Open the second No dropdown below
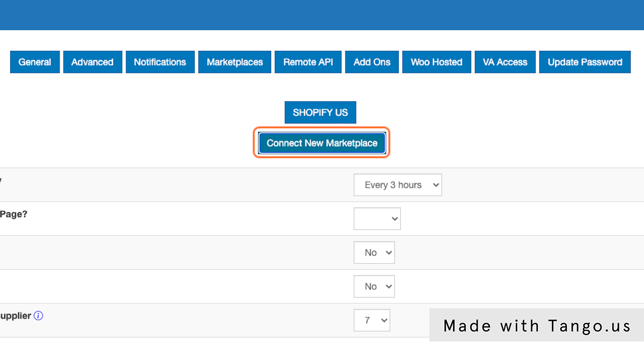 [374, 286]
